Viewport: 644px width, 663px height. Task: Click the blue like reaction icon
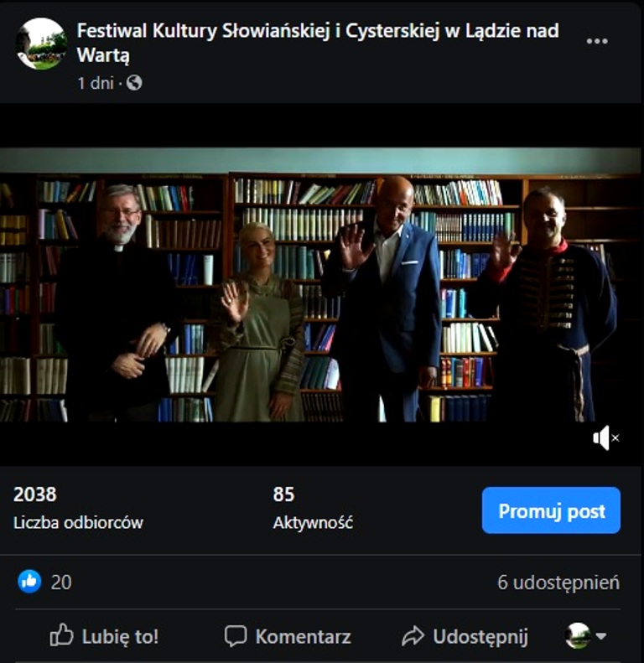click(29, 582)
